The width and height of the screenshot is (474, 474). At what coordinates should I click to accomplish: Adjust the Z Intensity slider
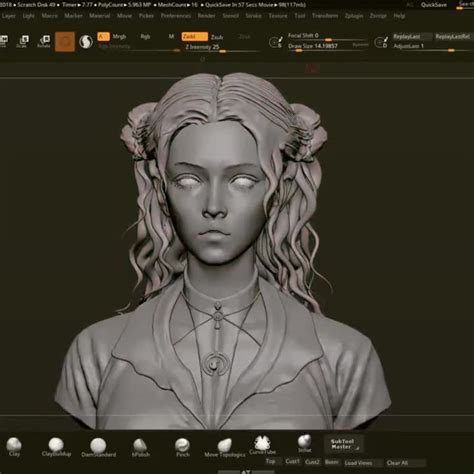(222, 48)
